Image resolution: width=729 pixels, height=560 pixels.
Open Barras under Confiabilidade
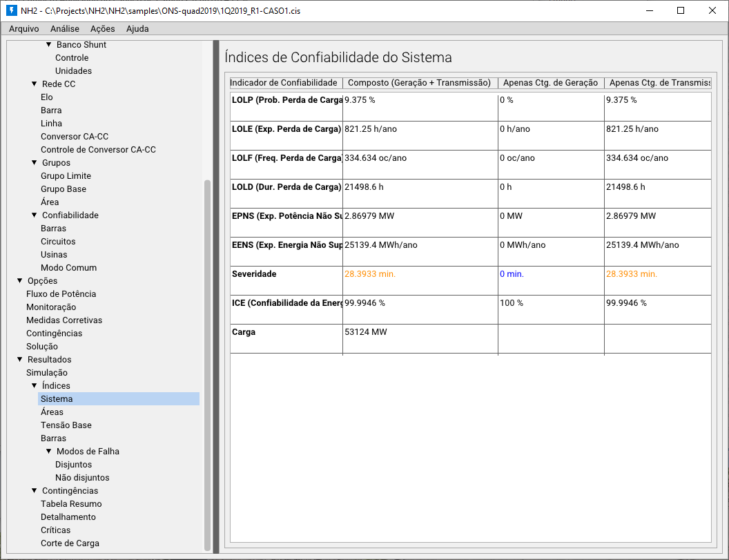[x=53, y=229]
